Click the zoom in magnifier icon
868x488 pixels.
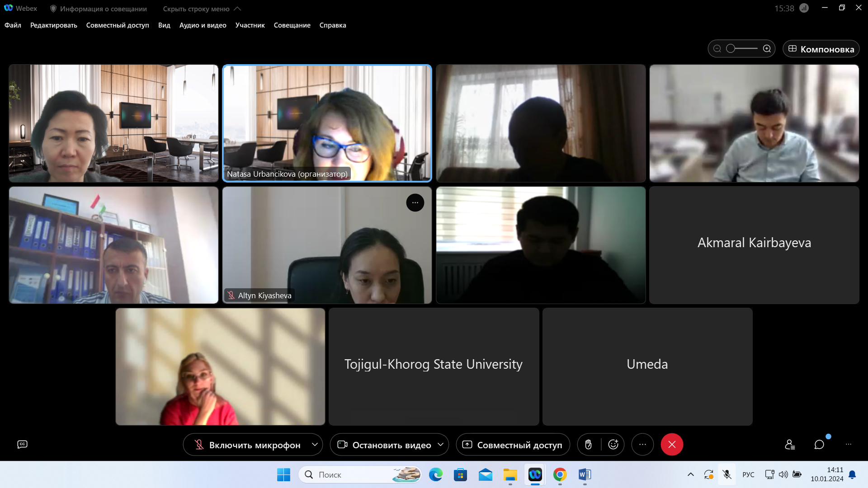click(x=767, y=49)
